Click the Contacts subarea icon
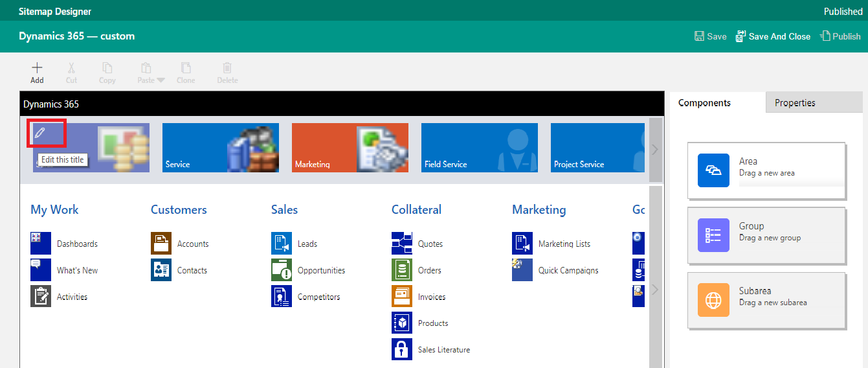This screenshot has width=868, height=368. [161, 270]
